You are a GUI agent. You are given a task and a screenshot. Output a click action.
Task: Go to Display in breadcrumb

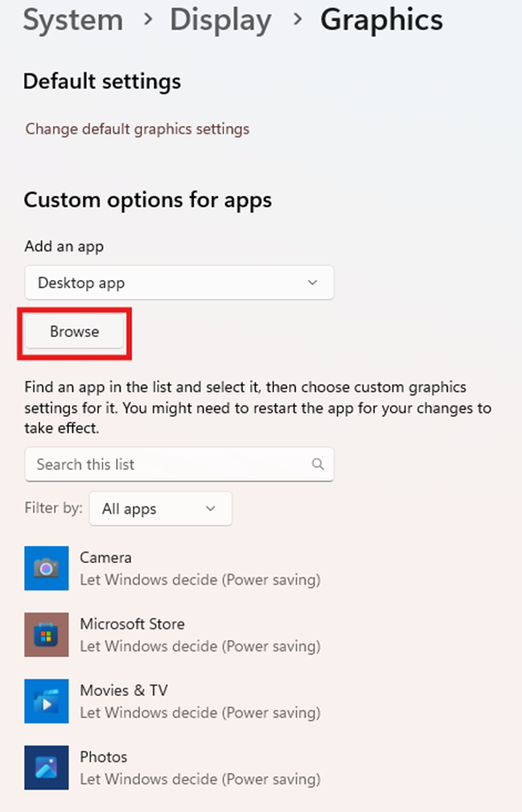click(221, 20)
